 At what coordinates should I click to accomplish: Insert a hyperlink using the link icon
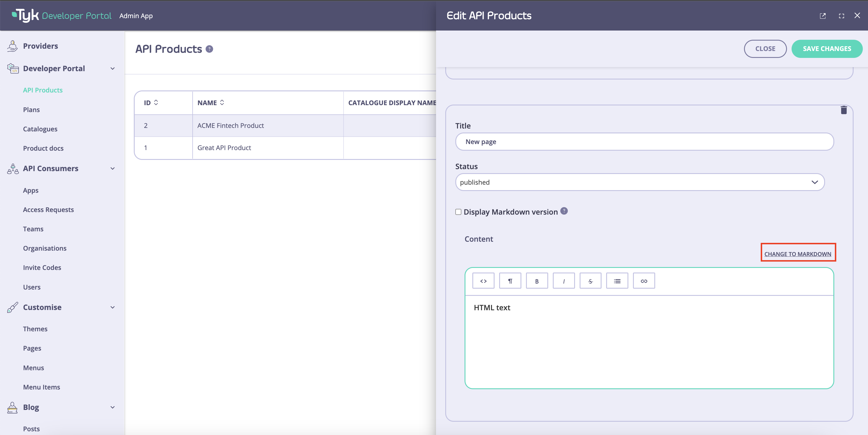[x=644, y=281]
